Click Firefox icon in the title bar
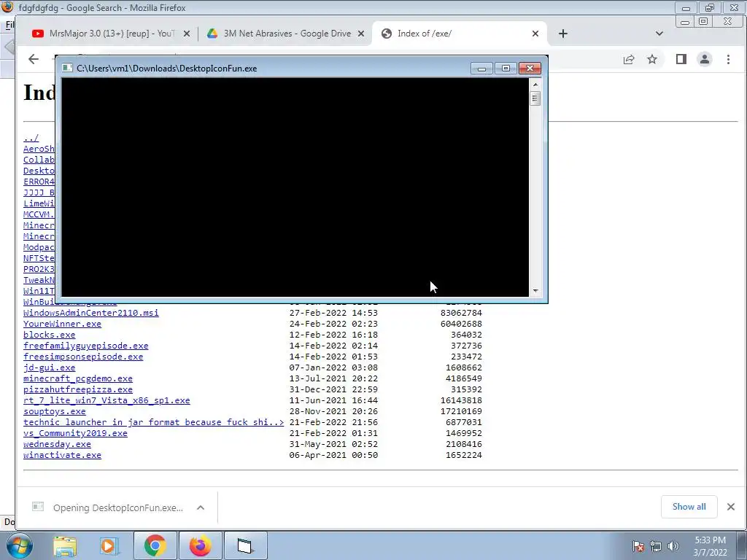 [x=7, y=7]
